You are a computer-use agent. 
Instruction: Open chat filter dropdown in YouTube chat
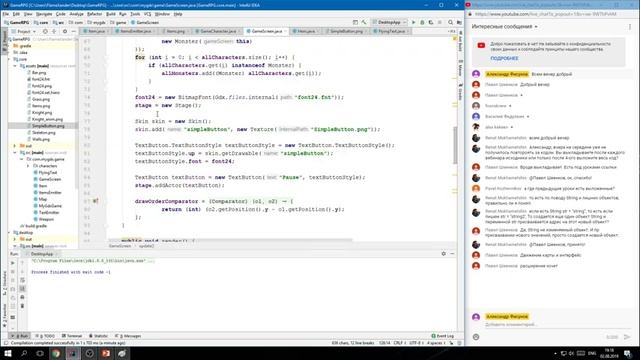(x=504, y=27)
